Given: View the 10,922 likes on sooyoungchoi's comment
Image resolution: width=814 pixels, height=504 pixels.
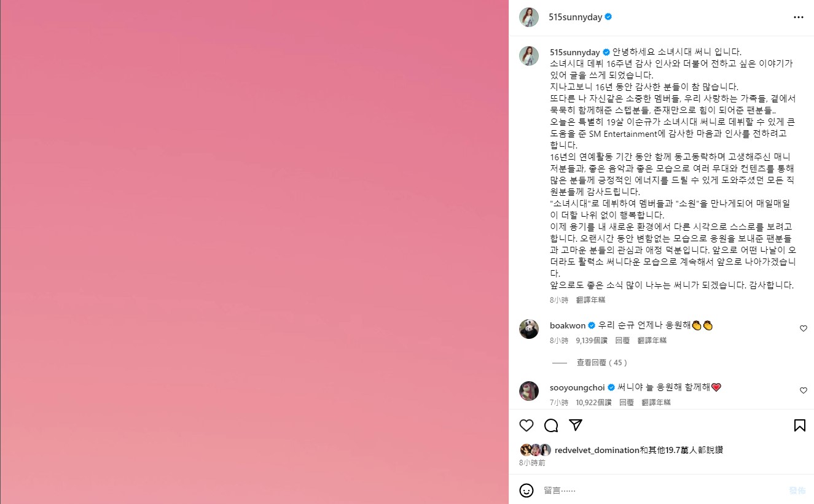Looking at the screenshot, I should pos(593,403).
